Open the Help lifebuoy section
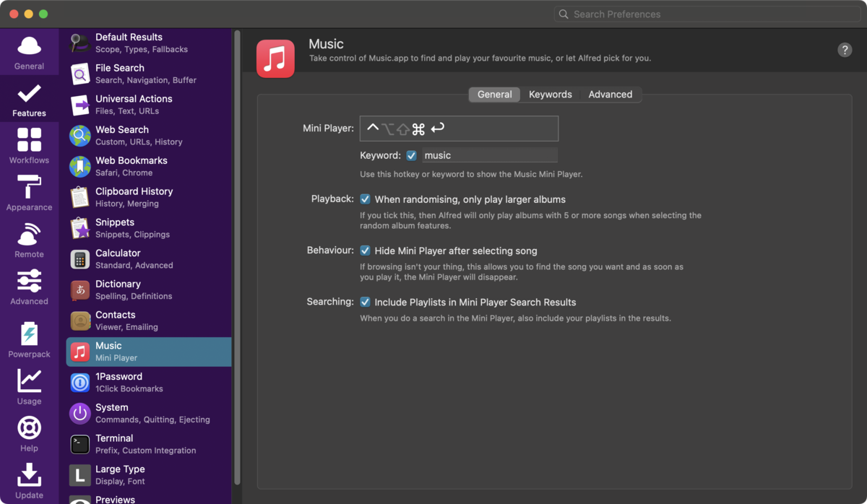Screen dimensions: 867x504 click(x=29, y=433)
